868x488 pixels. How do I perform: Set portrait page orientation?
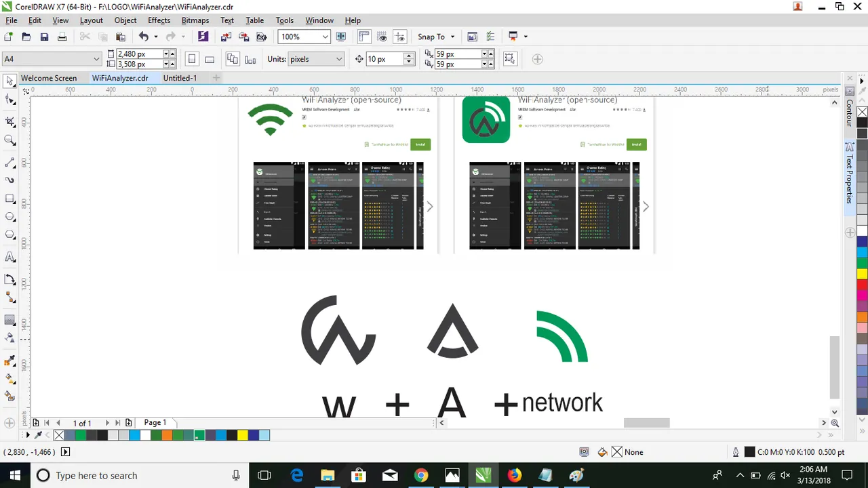click(x=192, y=59)
